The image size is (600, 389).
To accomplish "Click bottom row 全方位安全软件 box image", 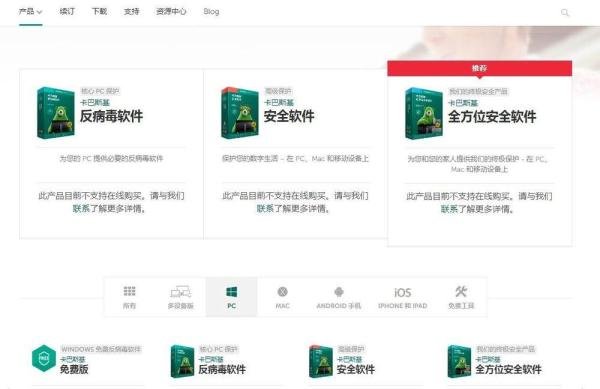I will tap(460, 361).
